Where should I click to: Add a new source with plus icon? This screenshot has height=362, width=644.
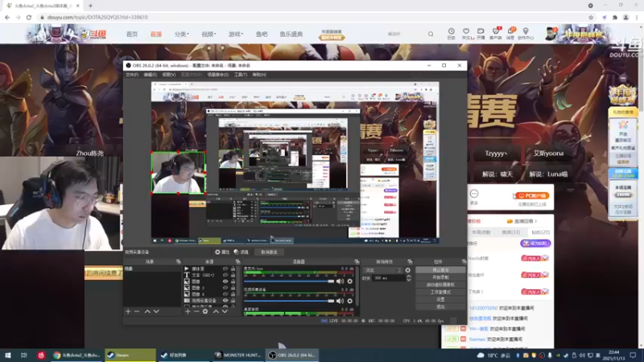tap(188, 311)
